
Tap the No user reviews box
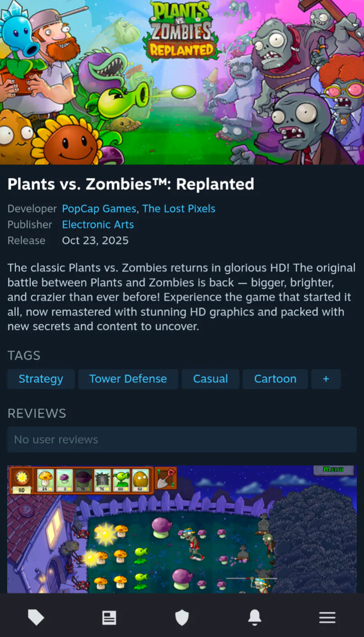tap(182, 440)
